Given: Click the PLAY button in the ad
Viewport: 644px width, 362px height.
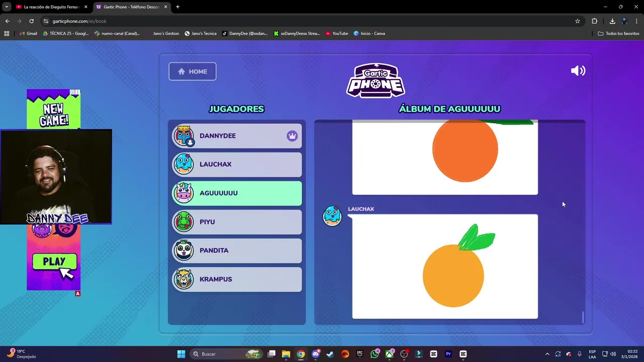Looking at the screenshot, I should point(54,262).
